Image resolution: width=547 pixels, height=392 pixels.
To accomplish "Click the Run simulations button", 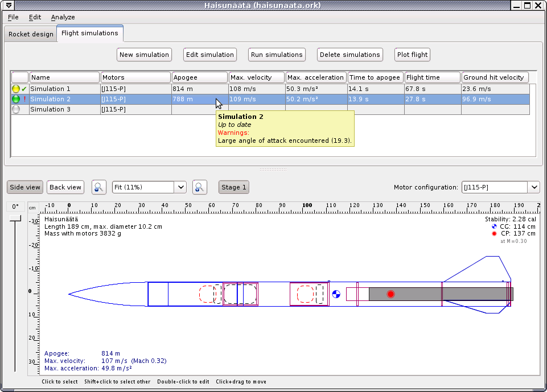I will point(277,55).
